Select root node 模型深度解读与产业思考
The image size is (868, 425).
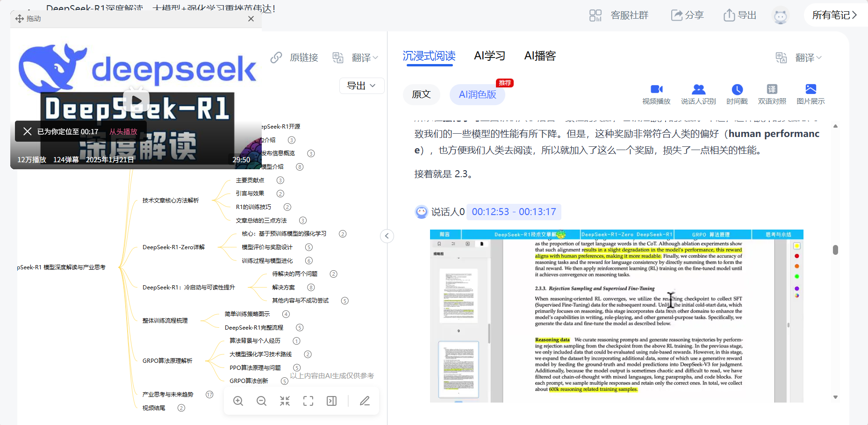pyautogui.click(x=61, y=267)
